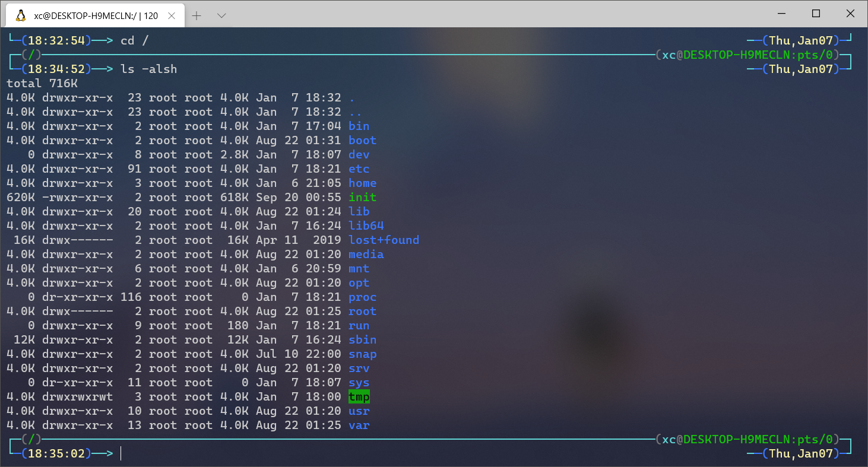Click the Linux penguin tab icon
868x467 pixels.
click(21, 16)
